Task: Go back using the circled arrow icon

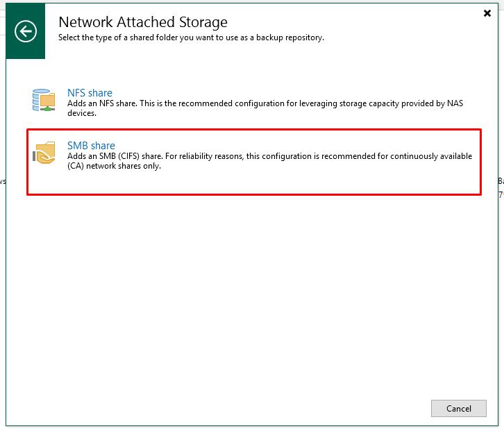Action: point(26,31)
